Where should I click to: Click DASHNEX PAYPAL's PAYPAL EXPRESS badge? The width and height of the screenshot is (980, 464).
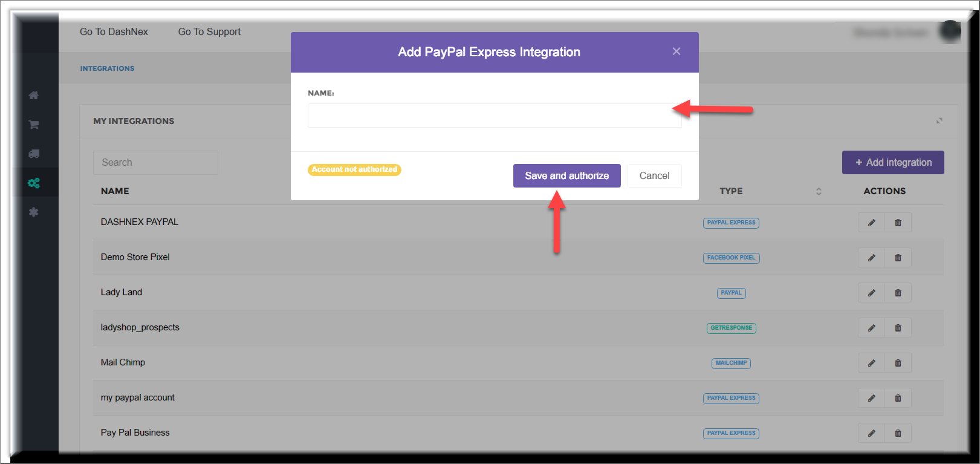click(x=731, y=223)
